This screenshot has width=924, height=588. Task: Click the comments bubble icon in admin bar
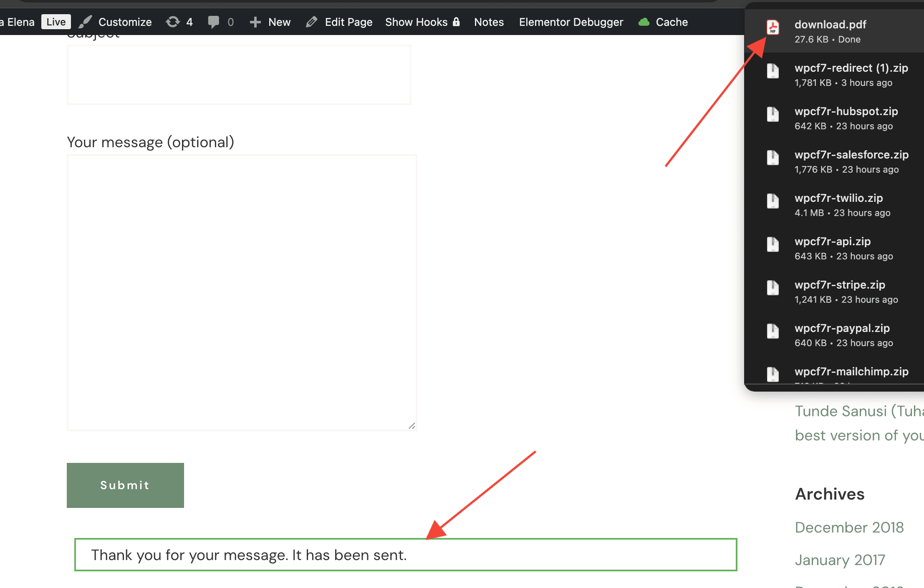(x=213, y=22)
